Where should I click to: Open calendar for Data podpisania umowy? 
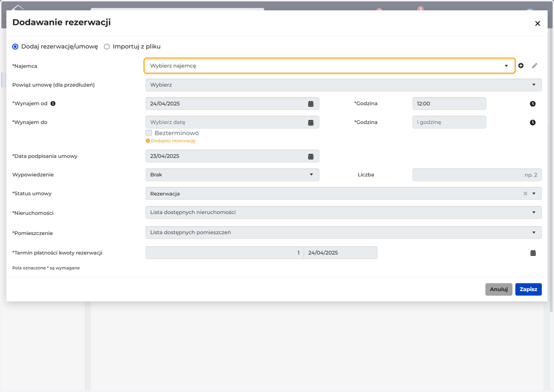311,157
